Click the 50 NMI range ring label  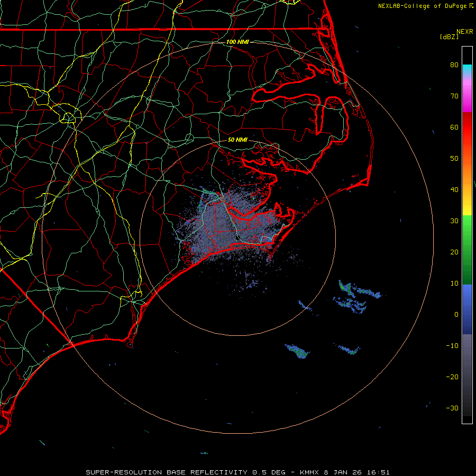pyautogui.click(x=237, y=140)
